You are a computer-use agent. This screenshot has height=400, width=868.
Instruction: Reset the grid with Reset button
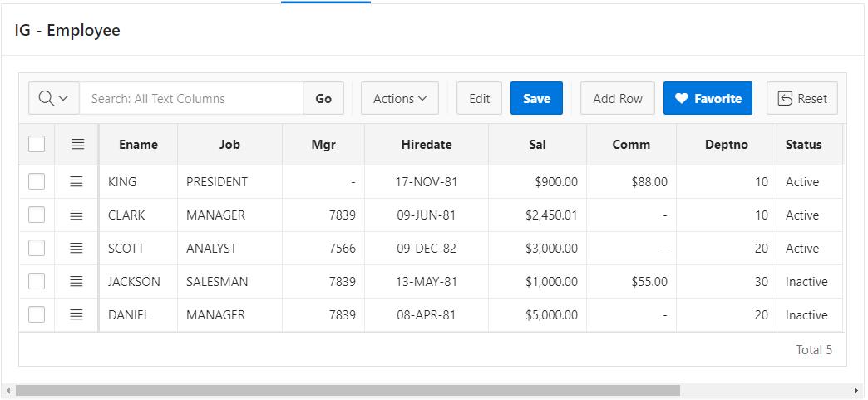pyautogui.click(x=801, y=98)
